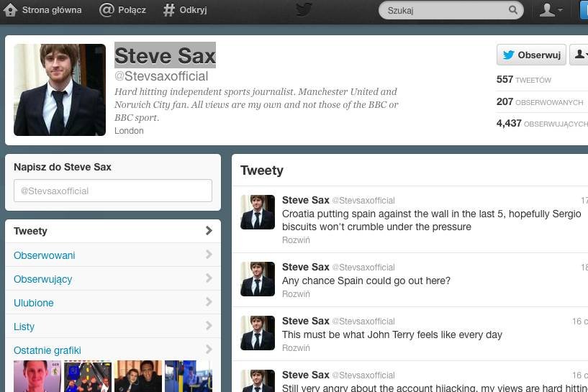Open Ostatnie grafiki in left sidebar
The image size is (588, 392).
coord(113,350)
